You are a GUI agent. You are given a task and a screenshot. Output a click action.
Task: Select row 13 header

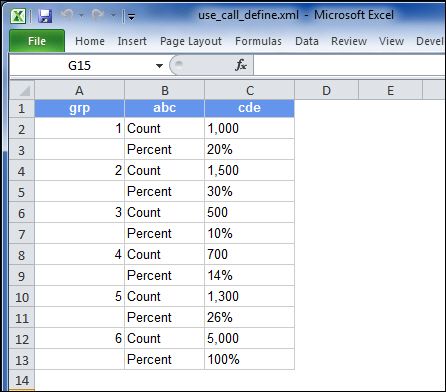point(22,360)
